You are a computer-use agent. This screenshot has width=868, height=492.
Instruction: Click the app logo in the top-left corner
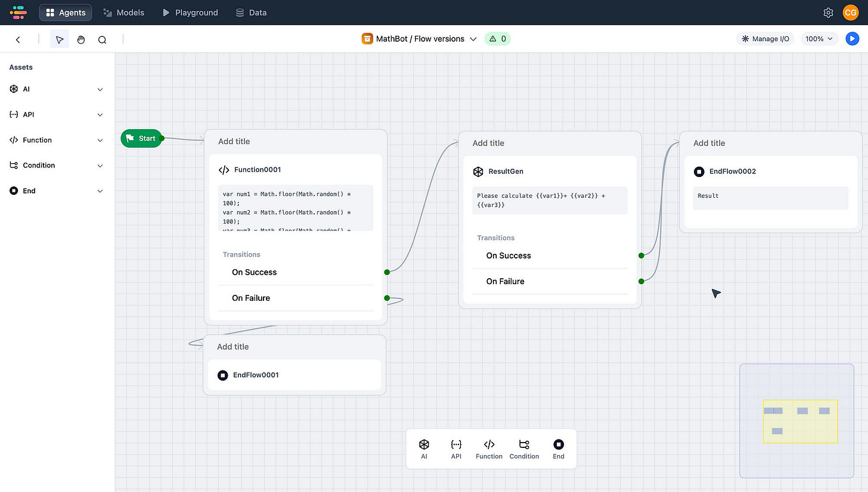(18, 12)
